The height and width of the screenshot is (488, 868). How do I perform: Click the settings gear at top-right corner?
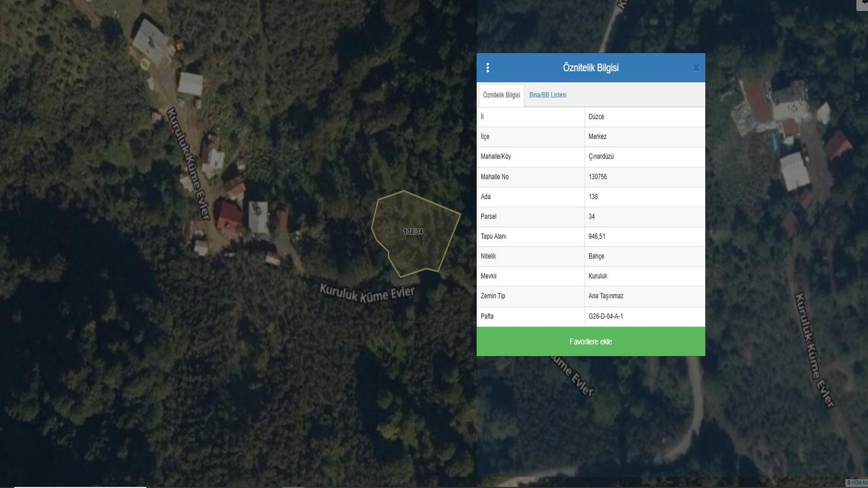tap(863, 3)
